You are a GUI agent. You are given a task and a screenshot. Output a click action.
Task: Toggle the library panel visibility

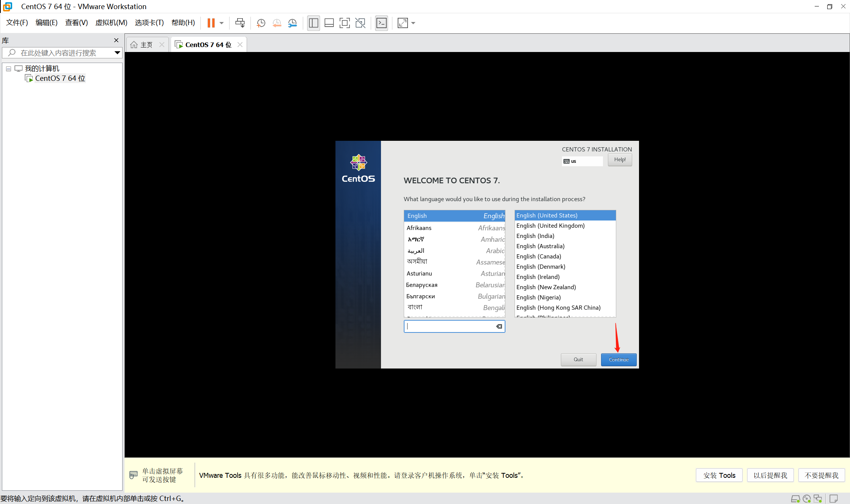313,23
